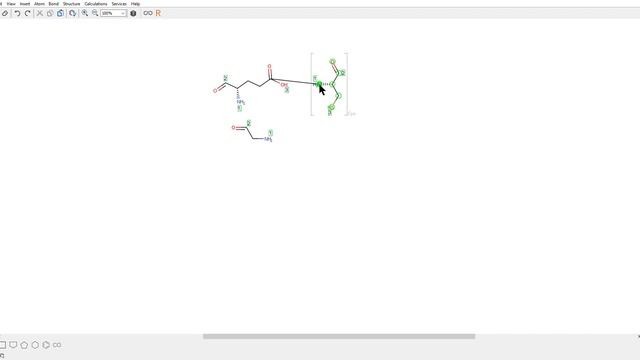Open the View menu
This screenshot has width=640, height=360.
tap(11, 4)
